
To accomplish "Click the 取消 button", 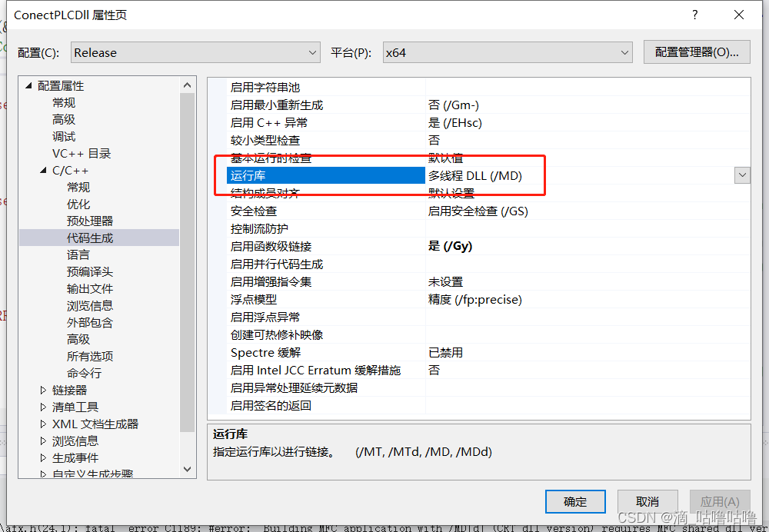I will click(x=647, y=501).
